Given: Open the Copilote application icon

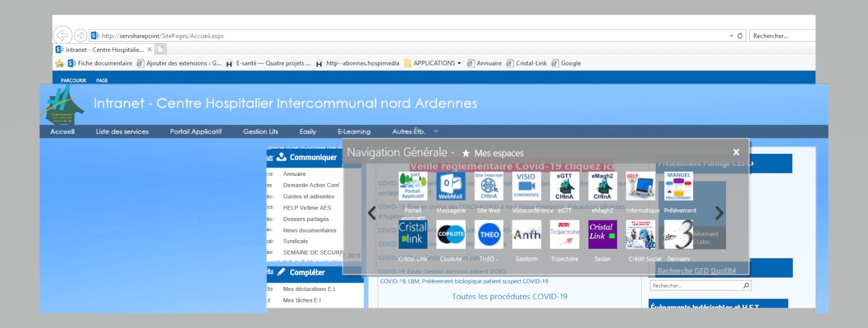Looking at the screenshot, I should (x=451, y=234).
